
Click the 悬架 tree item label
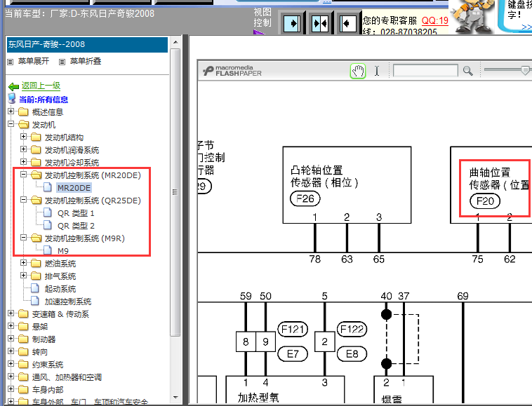(x=40, y=327)
